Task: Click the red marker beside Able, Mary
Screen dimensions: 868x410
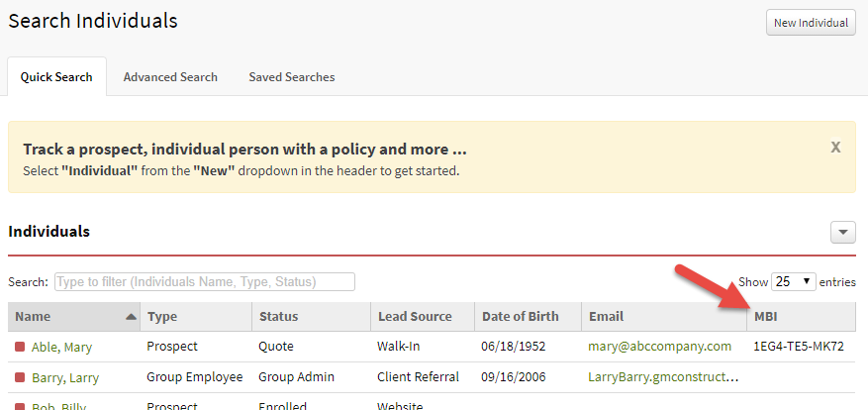Action: [20, 347]
